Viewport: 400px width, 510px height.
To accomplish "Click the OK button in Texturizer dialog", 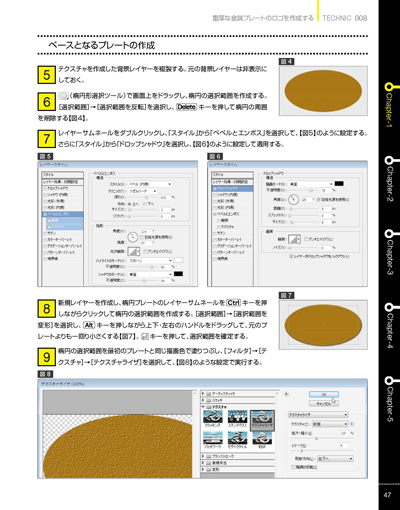I will point(324,394).
